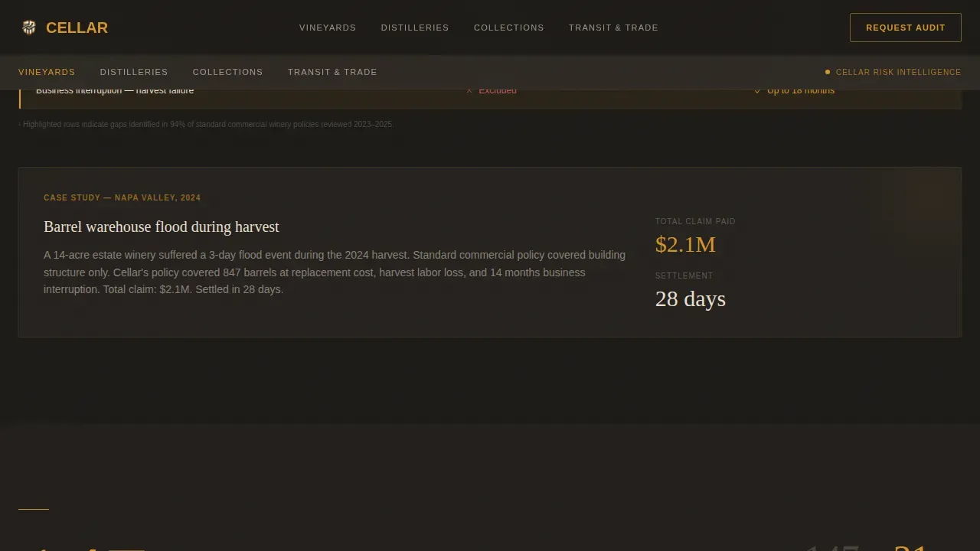This screenshot has width=980, height=551.
Task: Click the 28 days settlement figure
Action: pyautogui.click(x=691, y=298)
